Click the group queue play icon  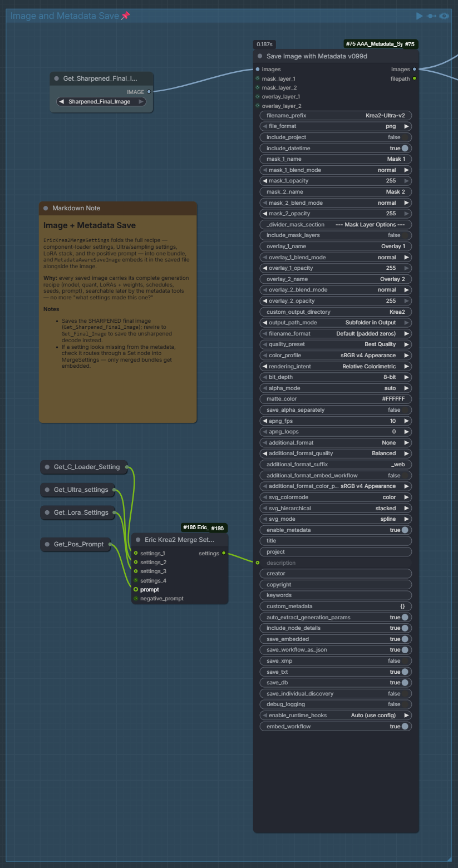tap(420, 16)
